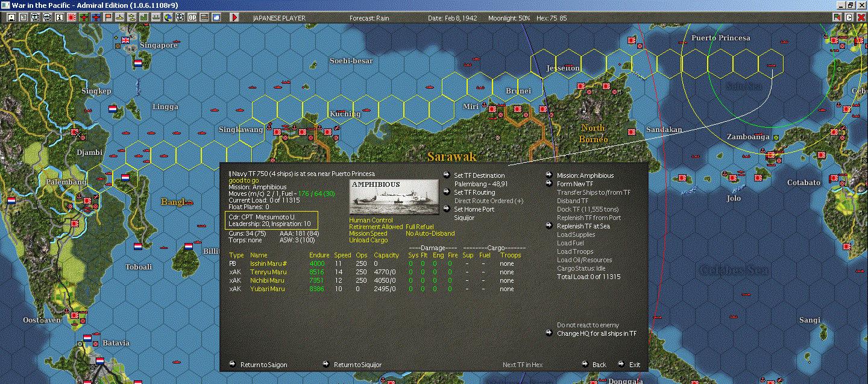Open the information 'i' toolbar icon
Screen dimensions: 868x384
(59, 17)
